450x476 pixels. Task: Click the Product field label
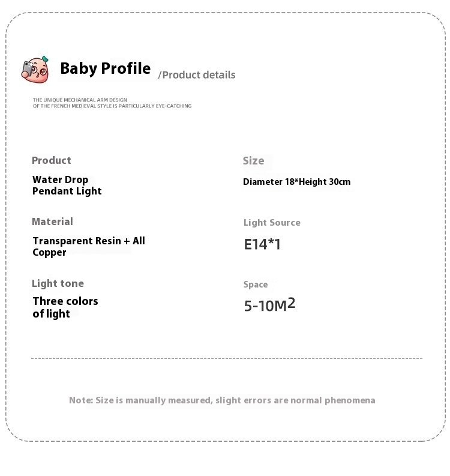point(52,160)
